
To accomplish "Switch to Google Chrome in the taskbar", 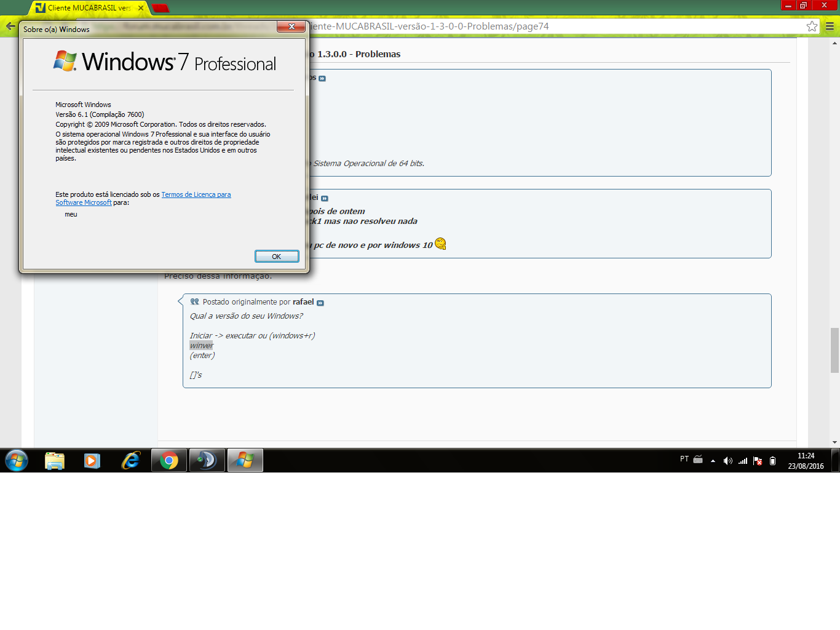I will [169, 460].
